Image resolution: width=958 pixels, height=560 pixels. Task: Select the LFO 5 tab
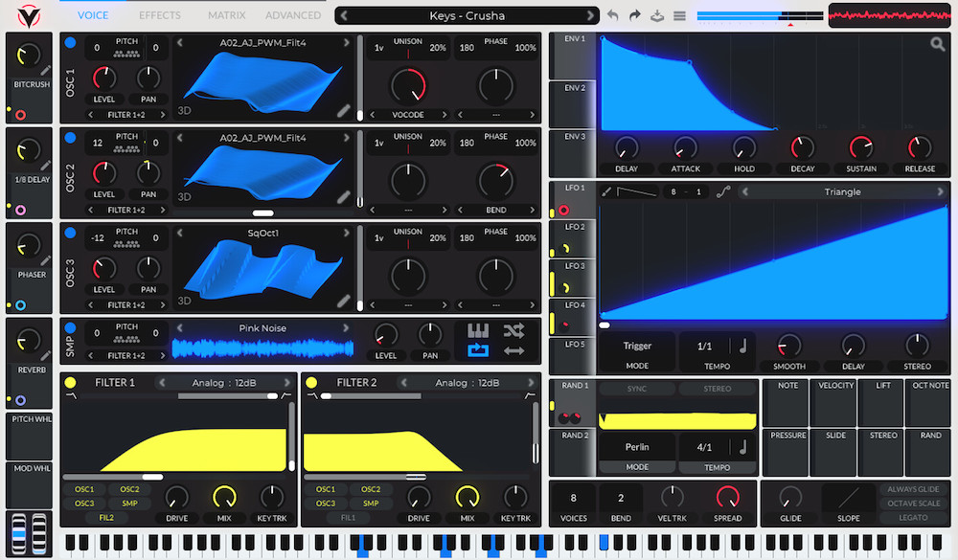(x=573, y=356)
